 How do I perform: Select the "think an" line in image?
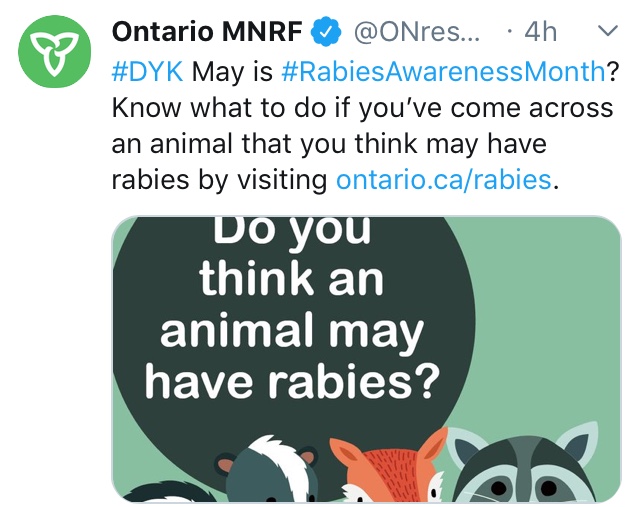pos(291,281)
